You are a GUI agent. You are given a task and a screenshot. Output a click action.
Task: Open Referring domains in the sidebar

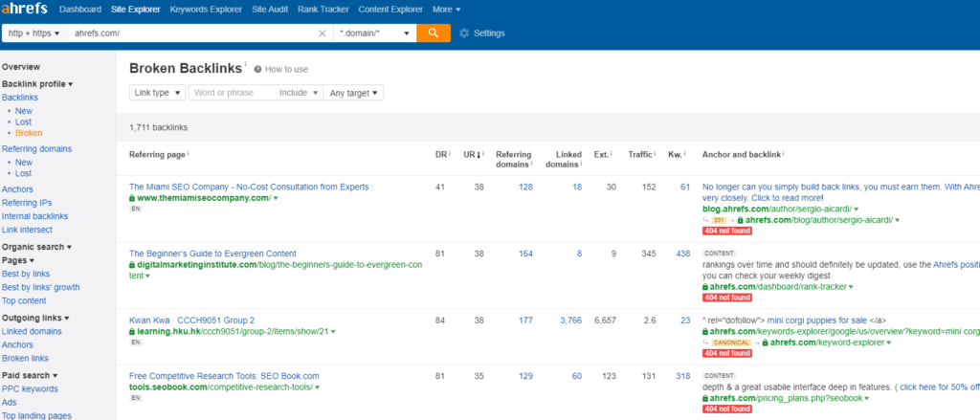coord(37,148)
